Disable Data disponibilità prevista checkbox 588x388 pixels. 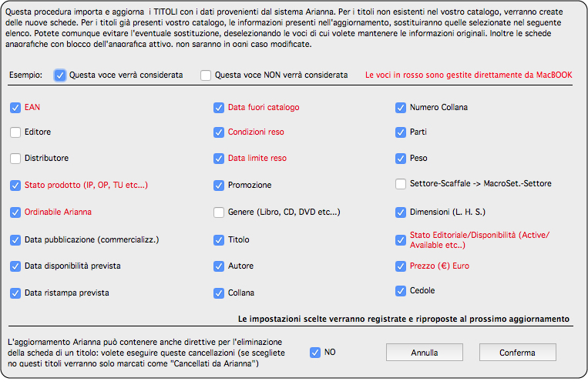(15, 266)
